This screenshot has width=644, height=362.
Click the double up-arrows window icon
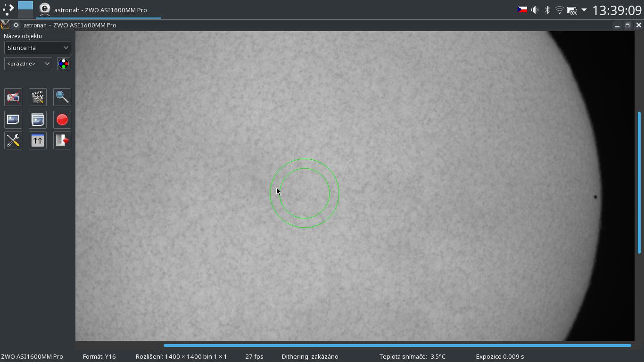point(38,140)
